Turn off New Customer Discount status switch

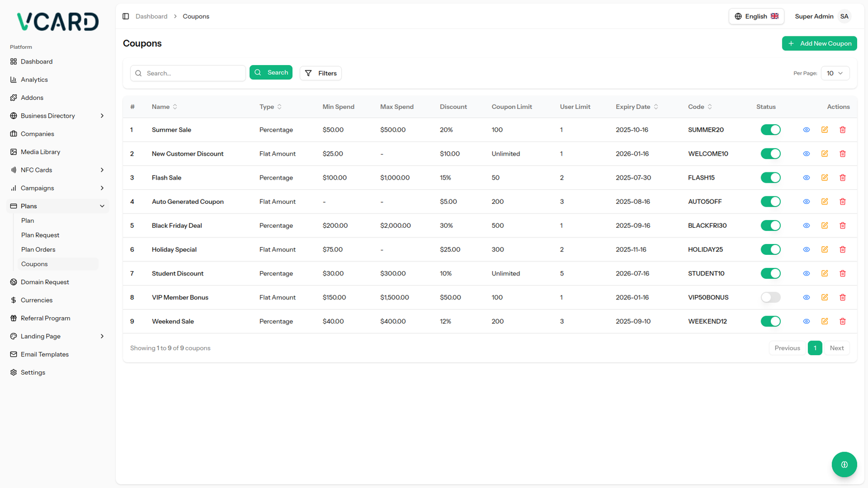[770, 154]
